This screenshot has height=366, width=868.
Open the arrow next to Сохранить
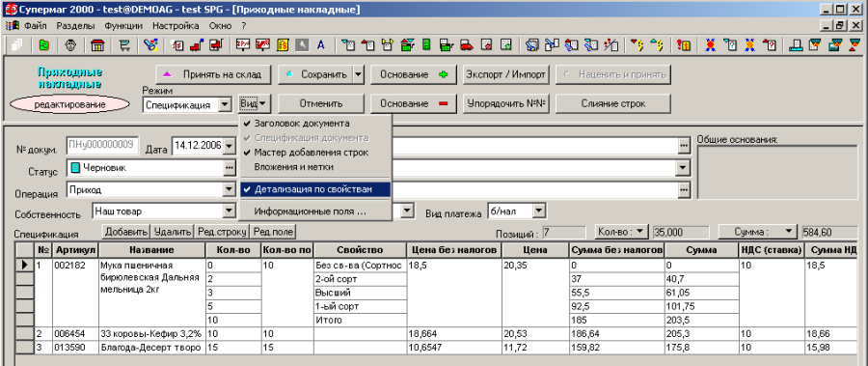click(x=358, y=74)
